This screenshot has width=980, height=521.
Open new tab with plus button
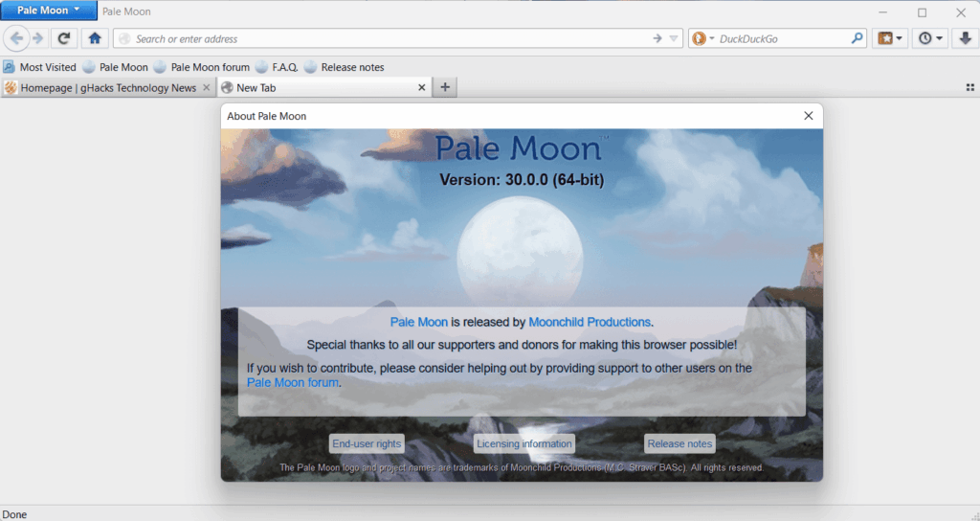click(x=445, y=87)
